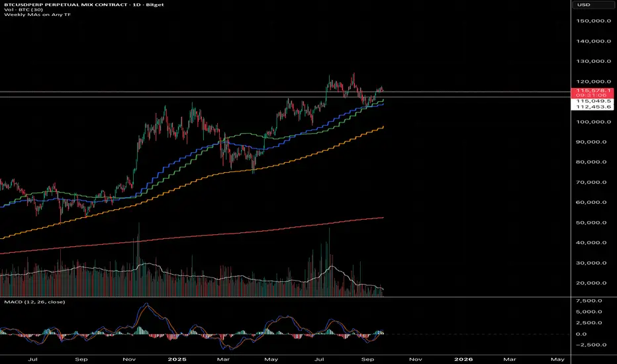This screenshot has height=364, width=617.
Task: Click the 120,000.0 price scale value
Action: pos(593,81)
